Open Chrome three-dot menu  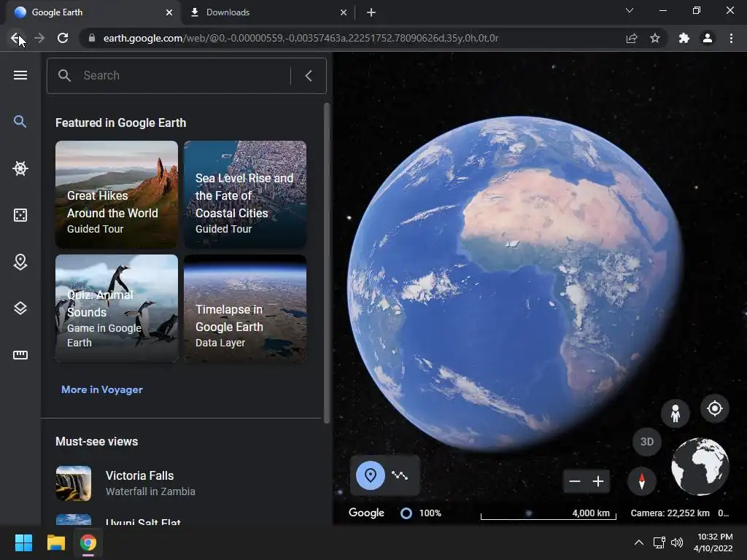(731, 38)
